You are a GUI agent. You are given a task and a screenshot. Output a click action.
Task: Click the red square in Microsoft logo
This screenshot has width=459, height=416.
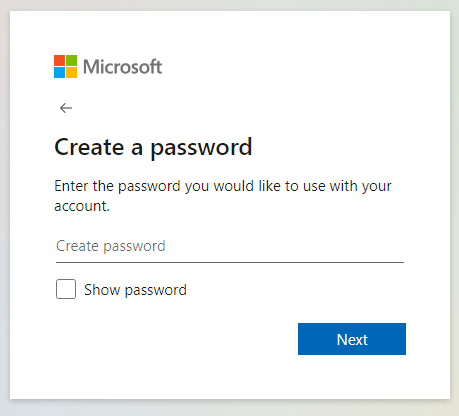pos(59,60)
